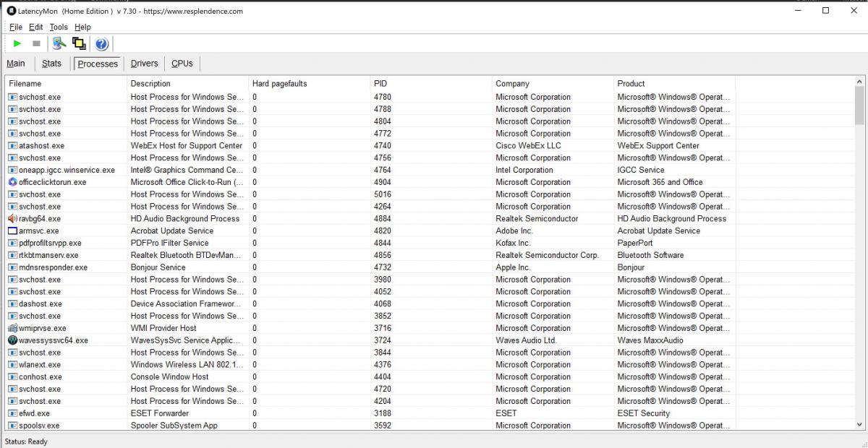868x448 pixels.
Task: Click the icon beside wmiprvse.exe
Action: click(12, 328)
